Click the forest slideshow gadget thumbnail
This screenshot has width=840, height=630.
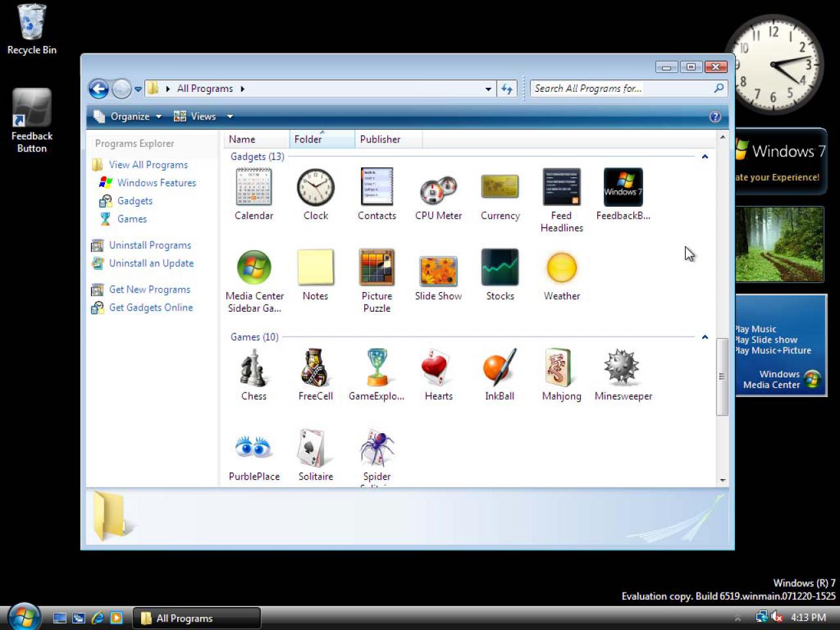pyautogui.click(x=780, y=244)
